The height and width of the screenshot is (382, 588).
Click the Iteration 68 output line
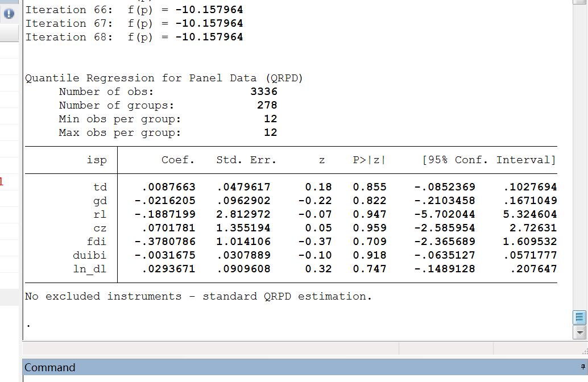click(x=134, y=37)
